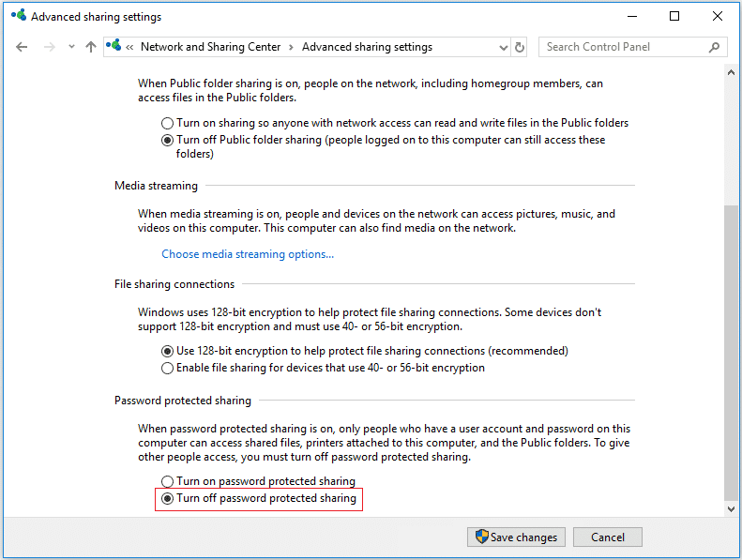Expand the breadcrumb chevron after Network and Sharing Center

click(x=291, y=47)
